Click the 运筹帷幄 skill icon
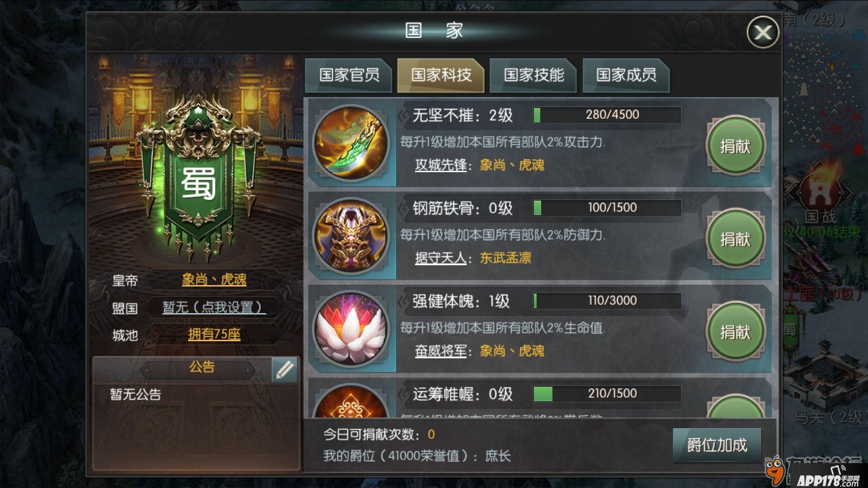 pos(351,402)
